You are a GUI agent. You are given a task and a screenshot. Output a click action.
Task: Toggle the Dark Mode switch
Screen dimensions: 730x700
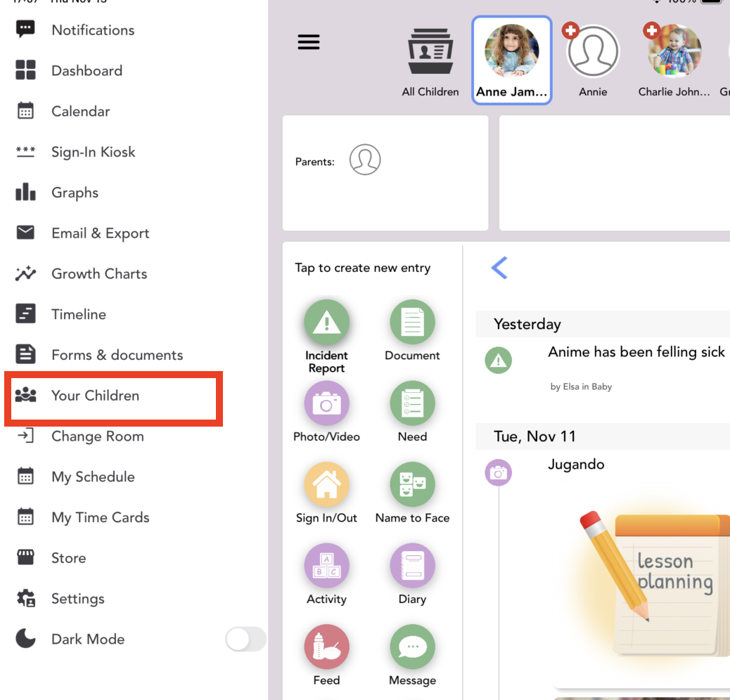pyautogui.click(x=245, y=639)
